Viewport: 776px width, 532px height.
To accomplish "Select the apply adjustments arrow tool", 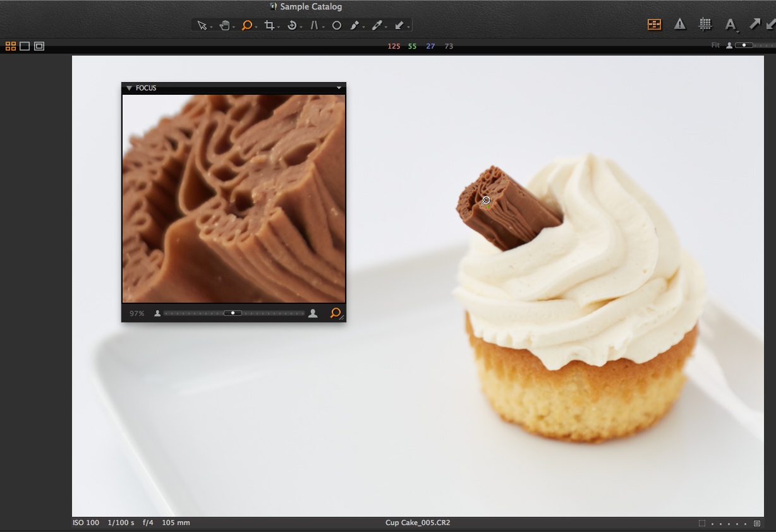I will click(x=399, y=25).
